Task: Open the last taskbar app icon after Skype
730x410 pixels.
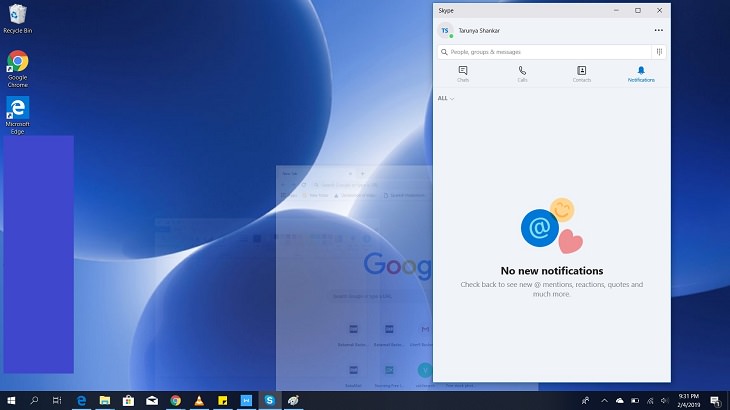Action: 293,400
